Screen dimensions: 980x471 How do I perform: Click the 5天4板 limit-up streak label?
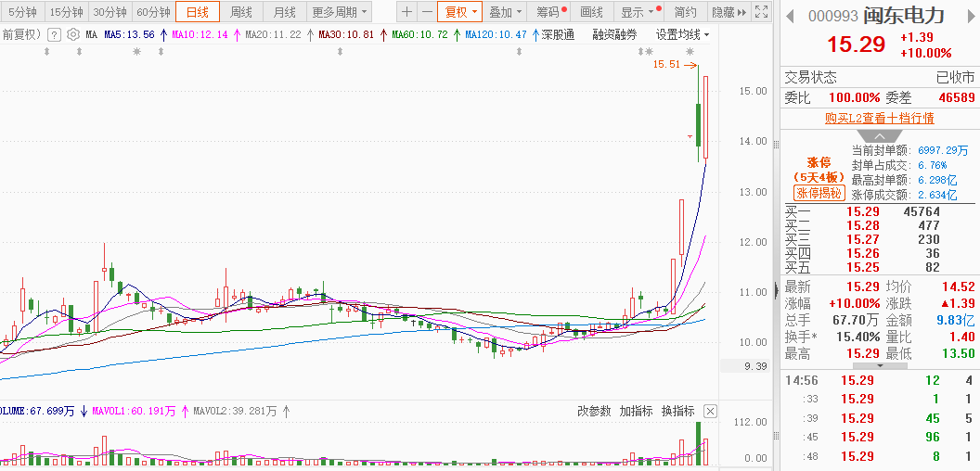coord(819,177)
